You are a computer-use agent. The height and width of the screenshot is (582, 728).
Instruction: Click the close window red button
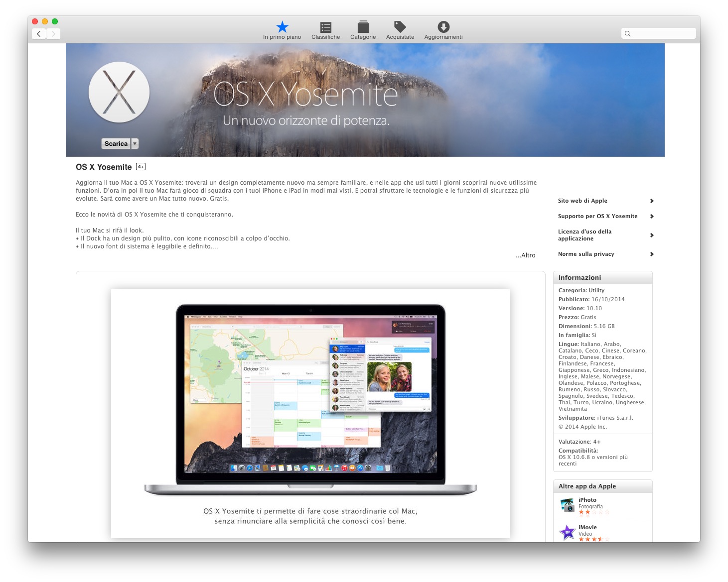pos(35,21)
